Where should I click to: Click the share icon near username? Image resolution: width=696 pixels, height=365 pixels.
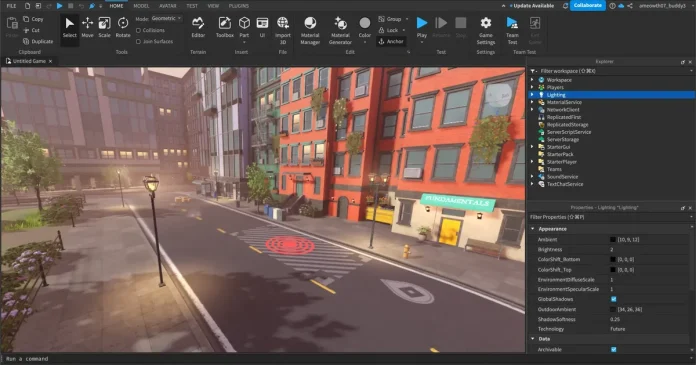click(x=630, y=6)
